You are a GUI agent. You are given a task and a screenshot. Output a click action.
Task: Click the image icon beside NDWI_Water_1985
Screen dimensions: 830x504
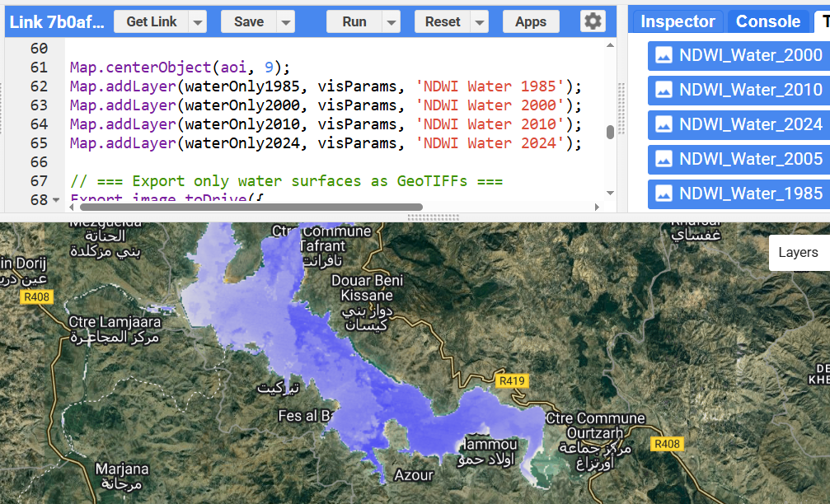[x=664, y=194]
